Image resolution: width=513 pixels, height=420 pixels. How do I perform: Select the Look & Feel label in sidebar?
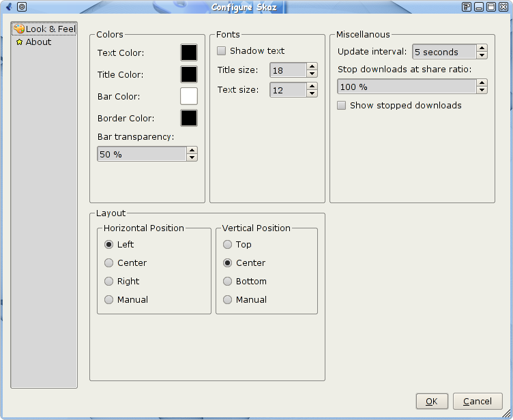pyautogui.click(x=50, y=29)
